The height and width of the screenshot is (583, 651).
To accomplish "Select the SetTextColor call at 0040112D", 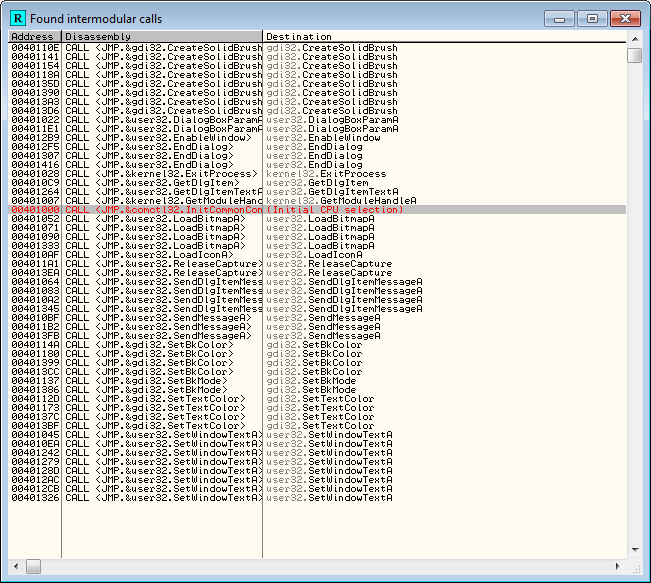I will (x=317, y=399).
